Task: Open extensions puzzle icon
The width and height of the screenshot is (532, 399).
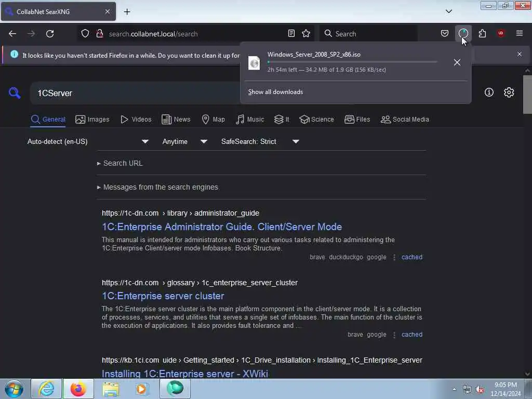Action: tap(482, 33)
